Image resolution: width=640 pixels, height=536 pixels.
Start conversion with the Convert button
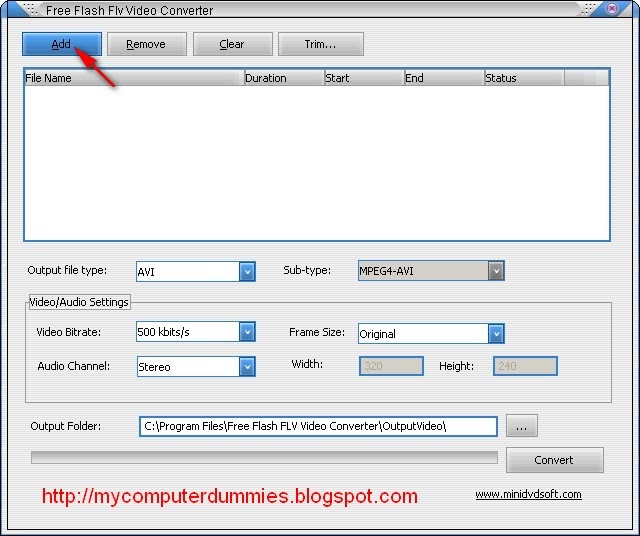[x=554, y=460]
